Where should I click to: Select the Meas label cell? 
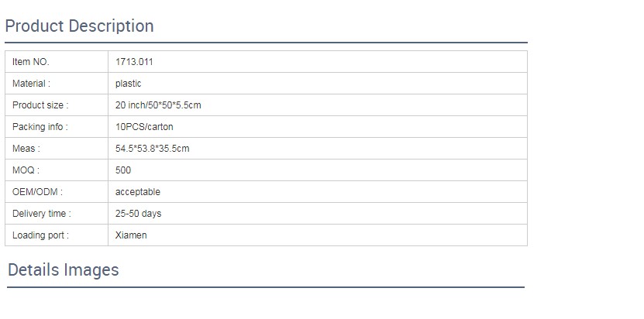26,149
